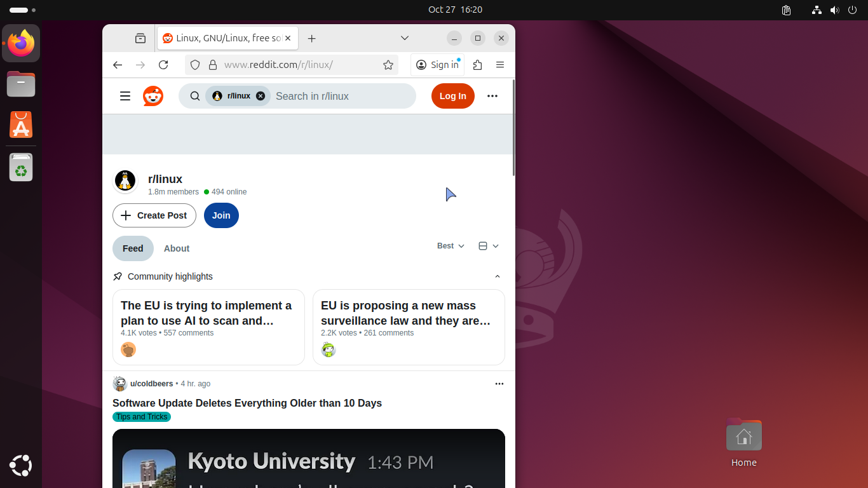The image size is (868, 488).
Task: Open the list all tabs dropdown
Action: click(405, 39)
